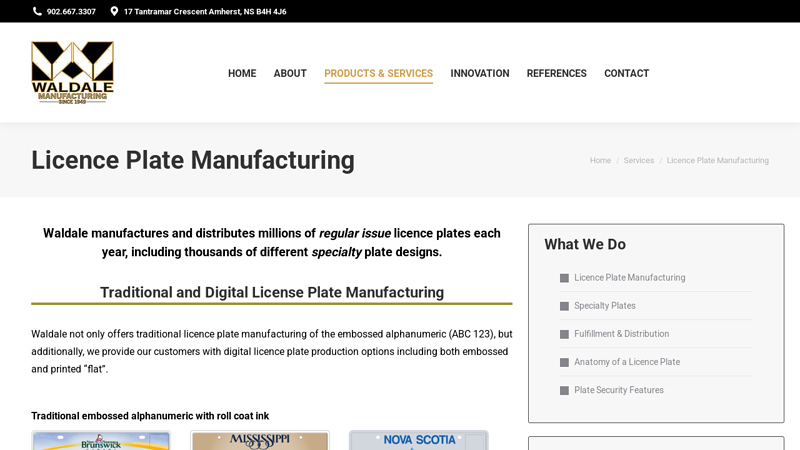
Task: Click square bullet beside Specialty Plates
Action: [x=564, y=306]
